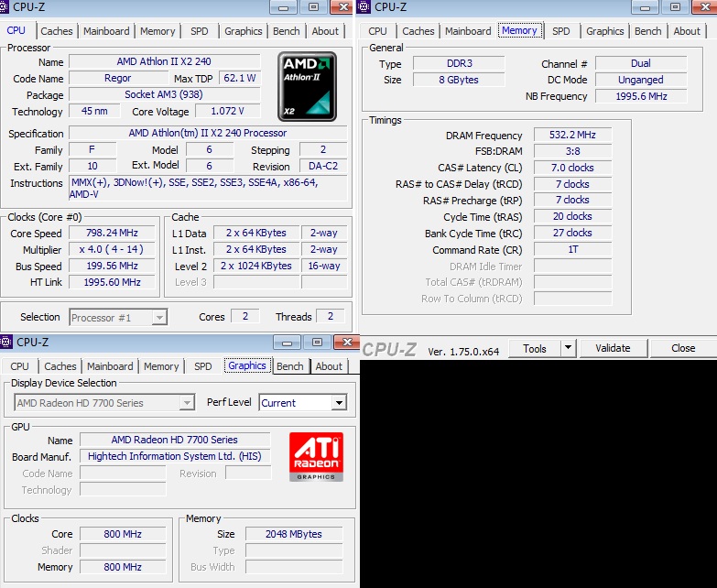Open the Perf Level Current dropdown
The height and width of the screenshot is (588, 717).
point(339,403)
